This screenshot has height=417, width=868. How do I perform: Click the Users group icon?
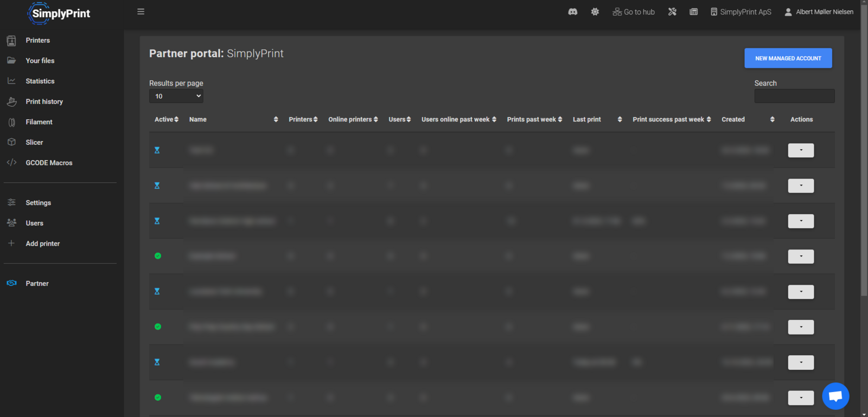(x=11, y=223)
